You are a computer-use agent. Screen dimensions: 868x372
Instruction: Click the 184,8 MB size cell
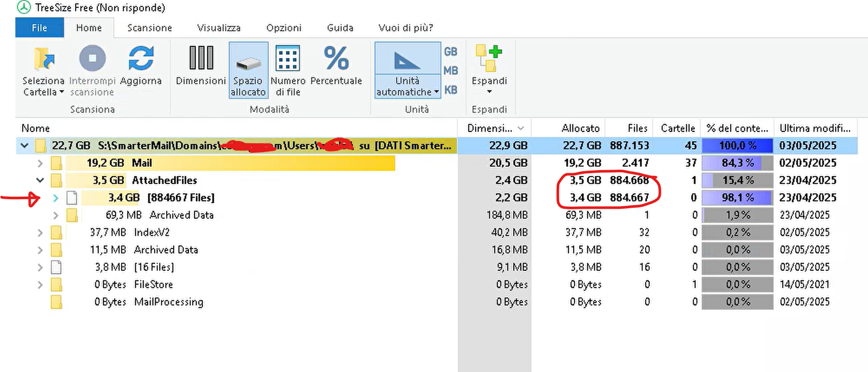click(507, 215)
